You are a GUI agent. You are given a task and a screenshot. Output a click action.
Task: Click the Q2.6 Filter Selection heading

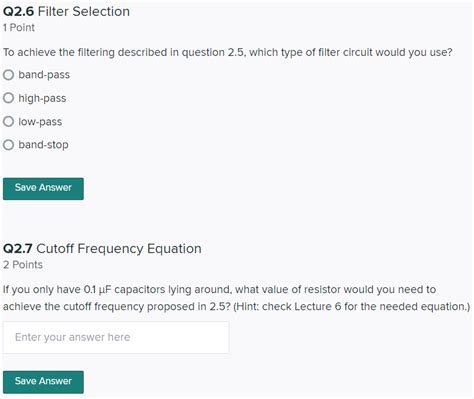(x=66, y=12)
